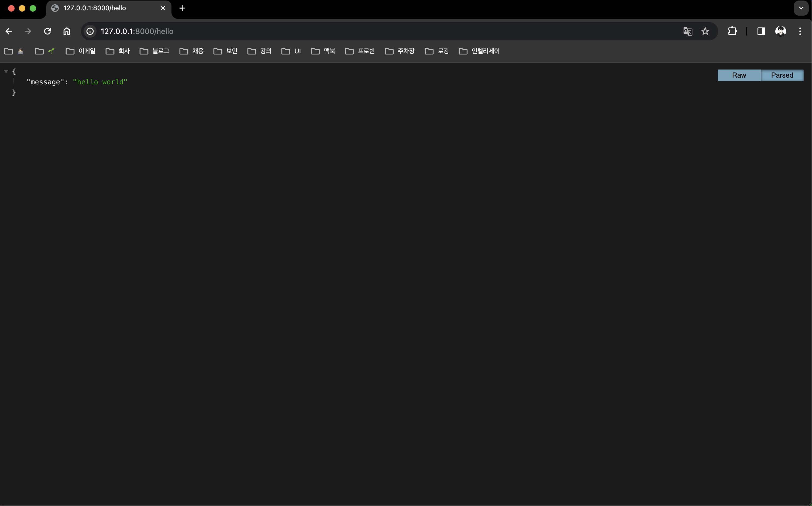Open the first bookmark folder with character icon
This screenshot has height=506, width=812.
pos(14,51)
